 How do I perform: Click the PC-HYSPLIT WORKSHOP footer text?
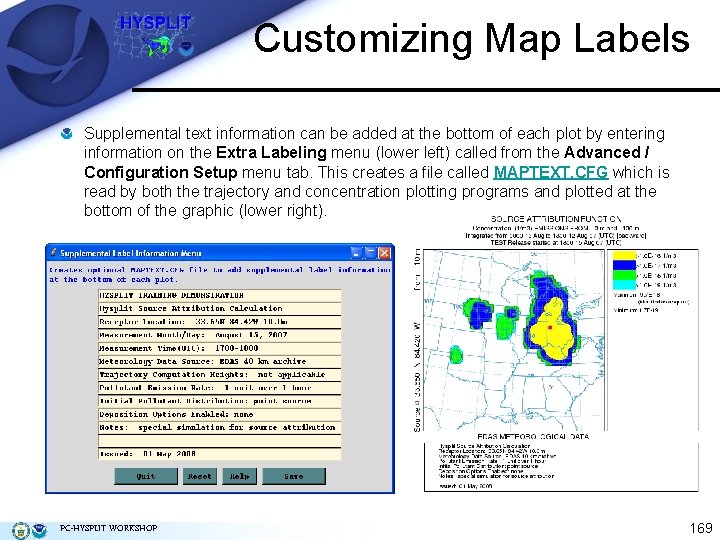point(108,528)
